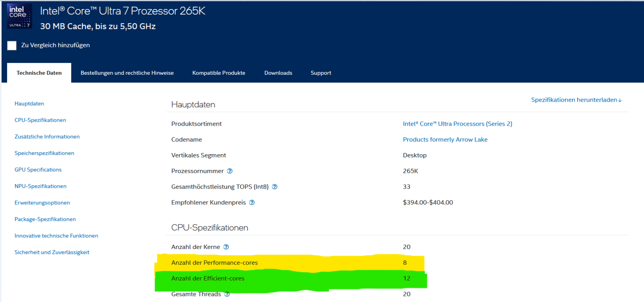The image size is (644, 302).
Task: Click the Anzahl der Efficient-cores label
Action: (x=208, y=279)
